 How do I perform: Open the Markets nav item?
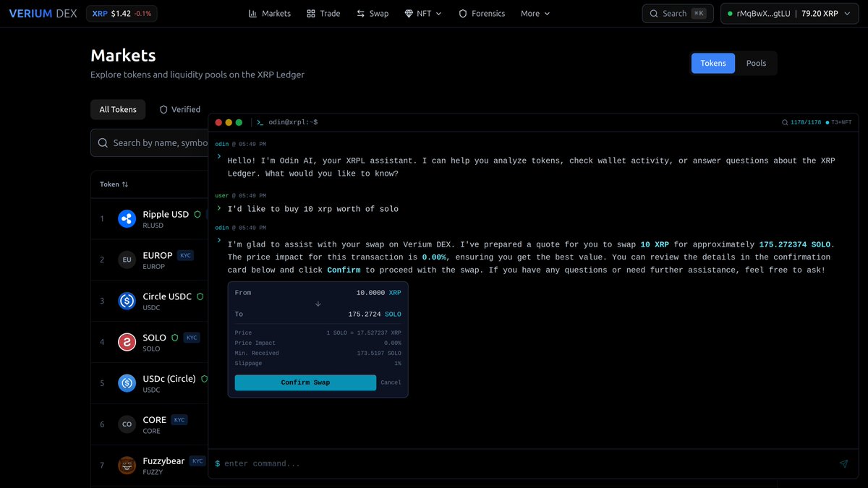(269, 14)
